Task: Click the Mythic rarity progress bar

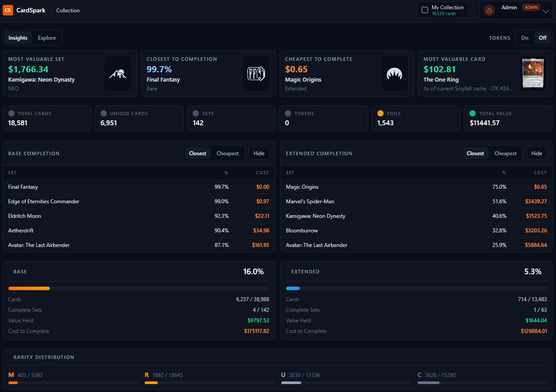Action: click(73, 383)
